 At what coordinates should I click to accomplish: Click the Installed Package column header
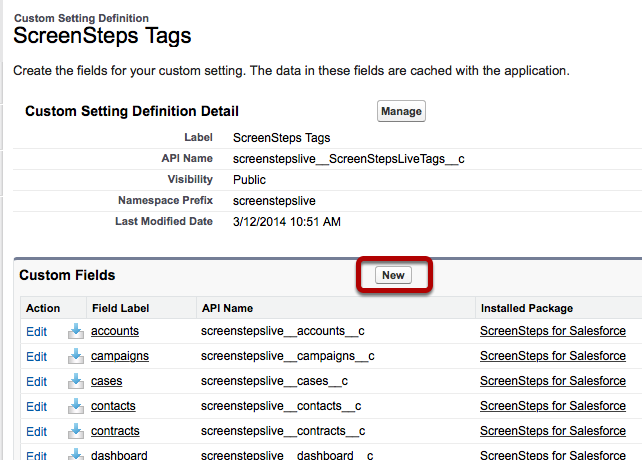pos(527,308)
